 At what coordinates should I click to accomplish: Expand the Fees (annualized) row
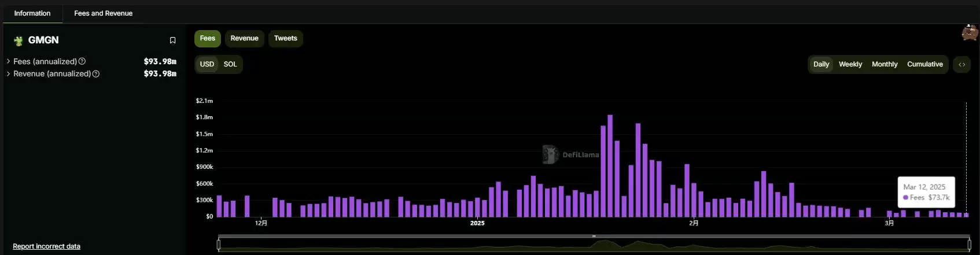point(8,61)
